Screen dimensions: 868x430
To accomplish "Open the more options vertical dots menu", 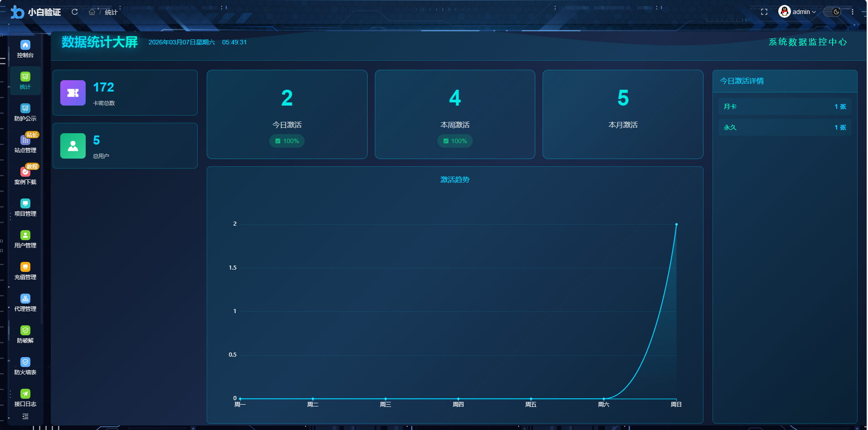I will click(x=853, y=12).
